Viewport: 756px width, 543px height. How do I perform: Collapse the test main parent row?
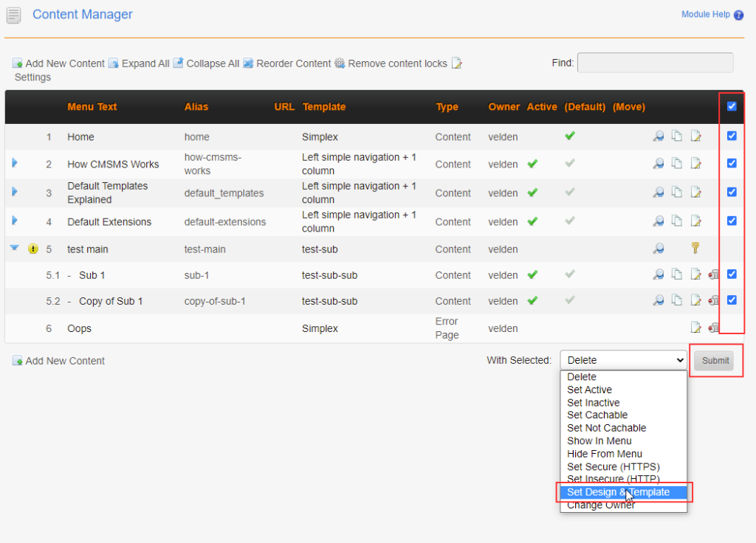tap(14, 249)
